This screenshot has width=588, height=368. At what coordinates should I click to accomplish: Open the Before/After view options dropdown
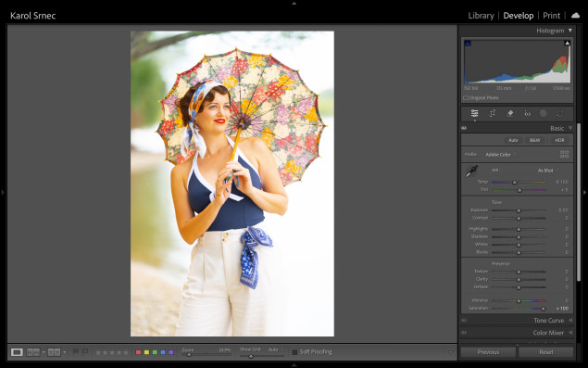(65, 352)
